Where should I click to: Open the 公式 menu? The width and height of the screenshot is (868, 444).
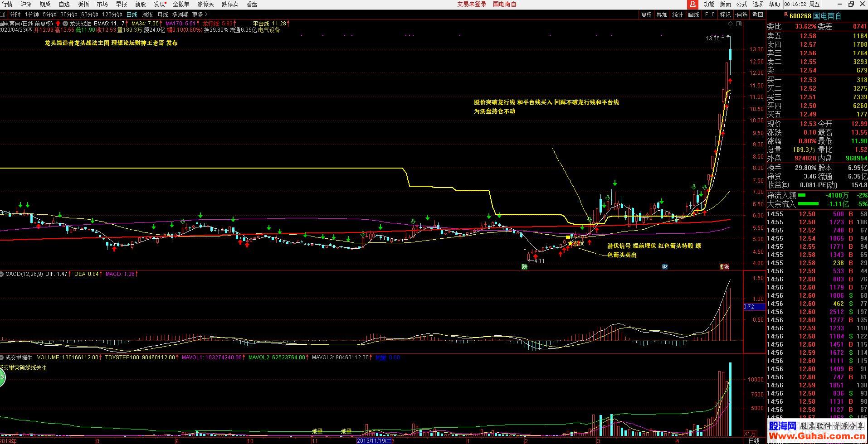741,4
